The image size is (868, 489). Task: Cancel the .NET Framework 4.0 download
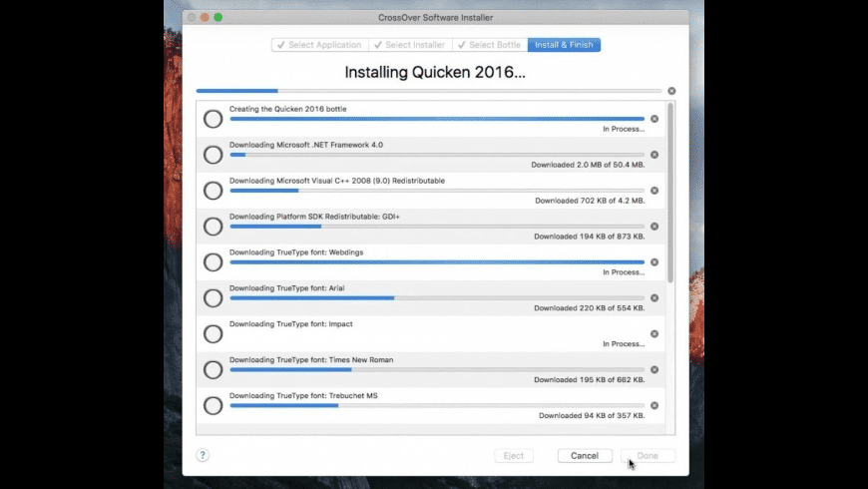point(654,155)
